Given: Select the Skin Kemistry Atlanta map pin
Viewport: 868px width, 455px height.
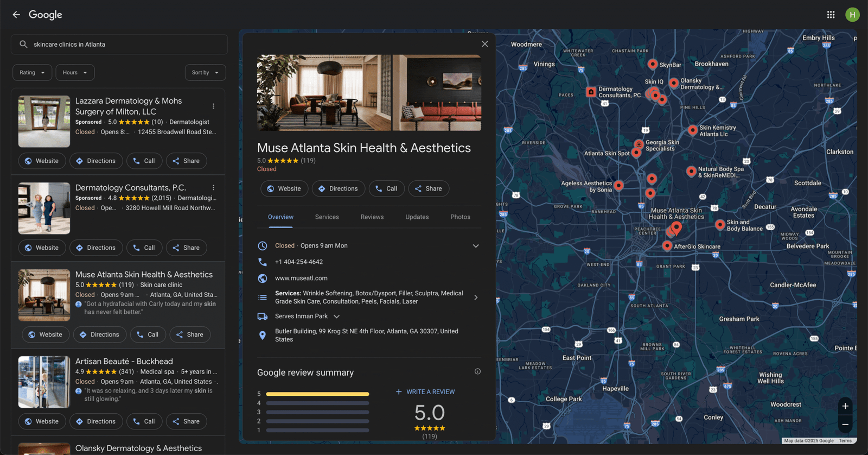Looking at the screenshot, I should coord(693,130).
